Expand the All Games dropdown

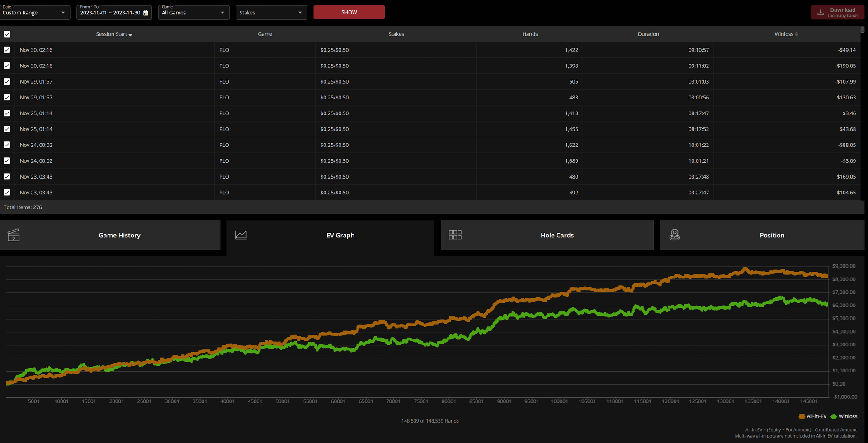(193, 13)
